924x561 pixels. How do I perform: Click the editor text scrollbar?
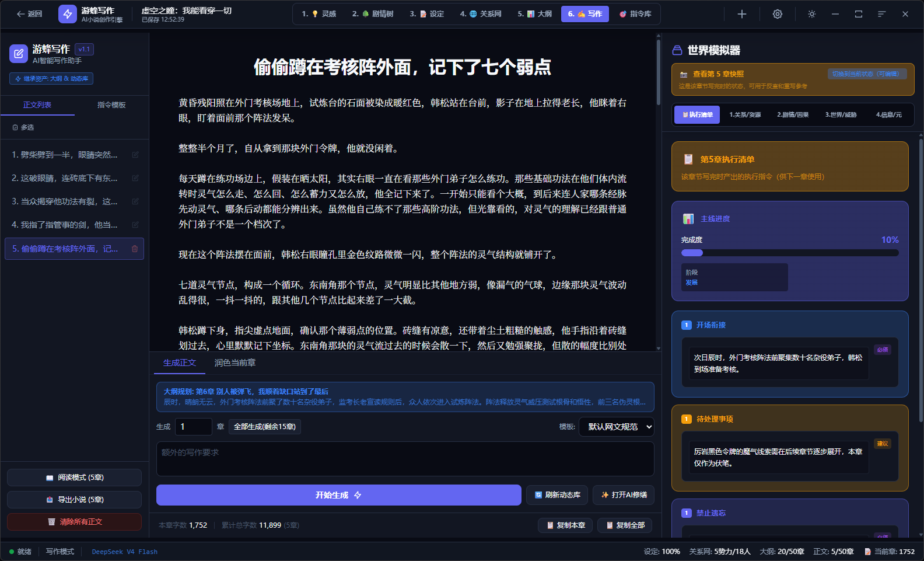click(659, 73)
